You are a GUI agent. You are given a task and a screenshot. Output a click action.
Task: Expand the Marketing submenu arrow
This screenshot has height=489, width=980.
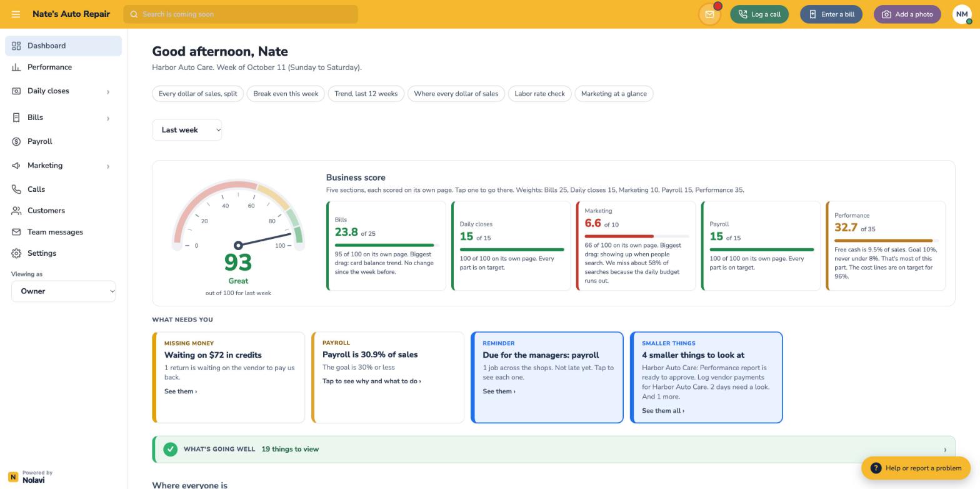(108, 166)
